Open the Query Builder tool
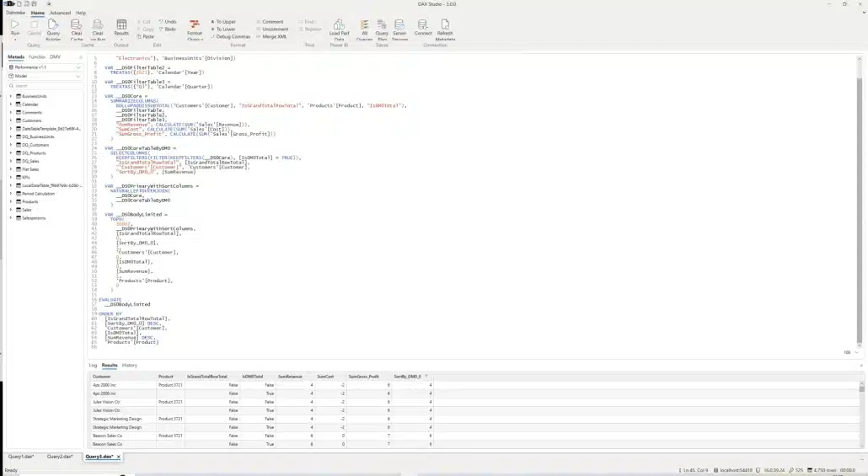868x476 pixels. coord(53,28)
